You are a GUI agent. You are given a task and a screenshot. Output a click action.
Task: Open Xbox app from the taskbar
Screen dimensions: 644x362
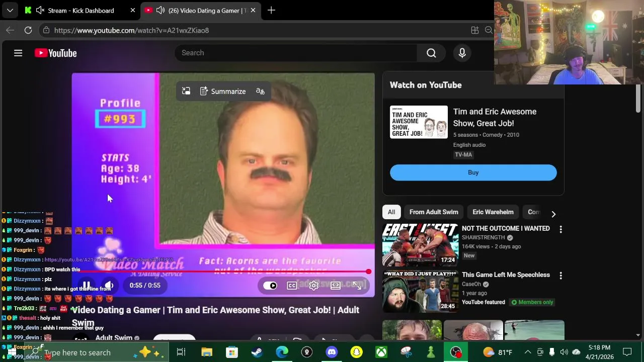tap(381, 352)
